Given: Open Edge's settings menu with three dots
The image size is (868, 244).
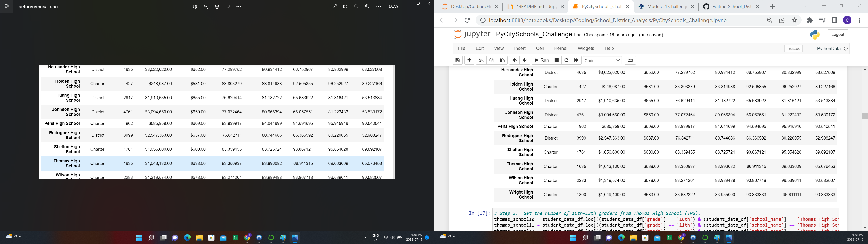Looking at the screenshot, I should (860, 20).
